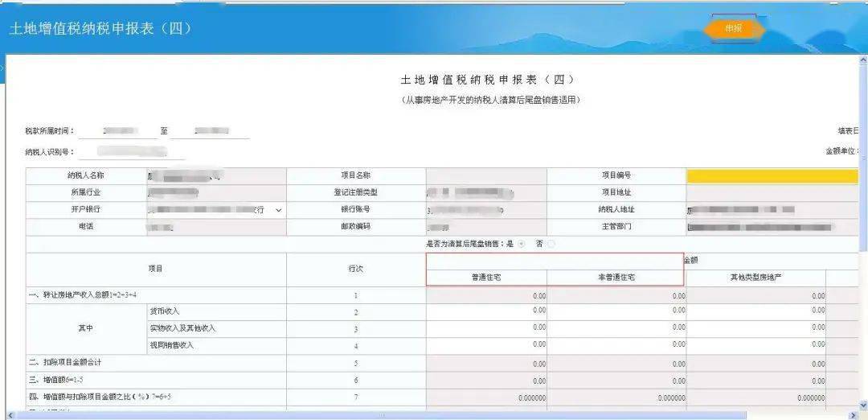Click 实物收入及其他收入 cell under 普通住宅

click(x=486, y=329)
